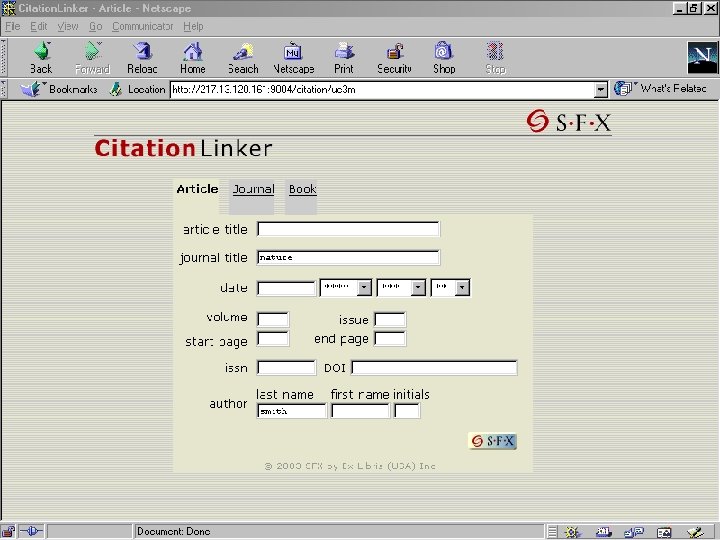The image size is (720, 540).
Task: Open Composer component bar icon
Action: tap(695, 532)
